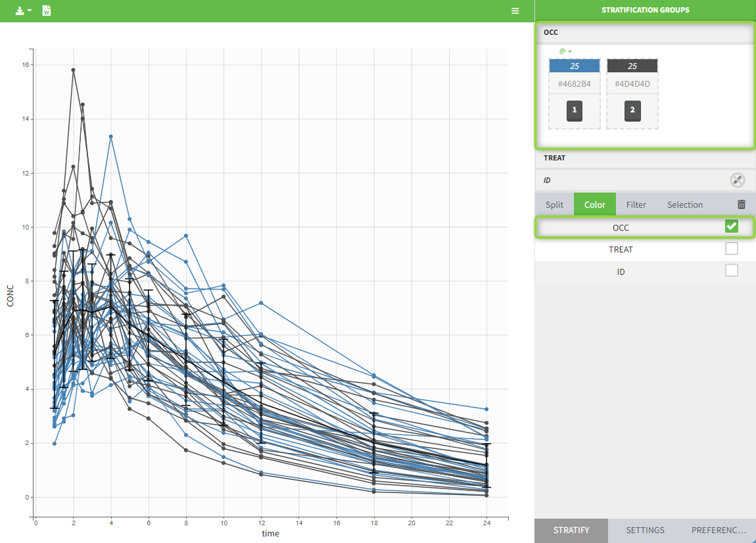Switch to the Split tab
The width and height of the screenshot is (756, 543).
554,204
